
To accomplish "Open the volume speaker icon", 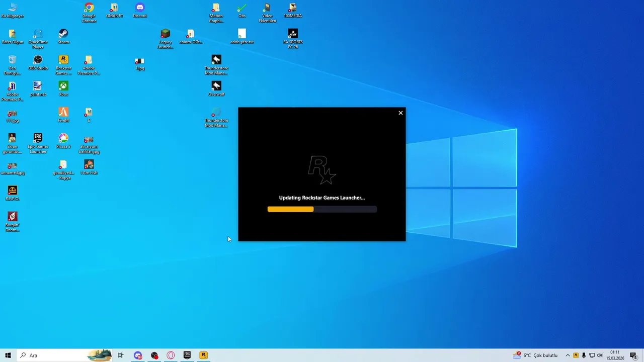I will pos(600,355).
